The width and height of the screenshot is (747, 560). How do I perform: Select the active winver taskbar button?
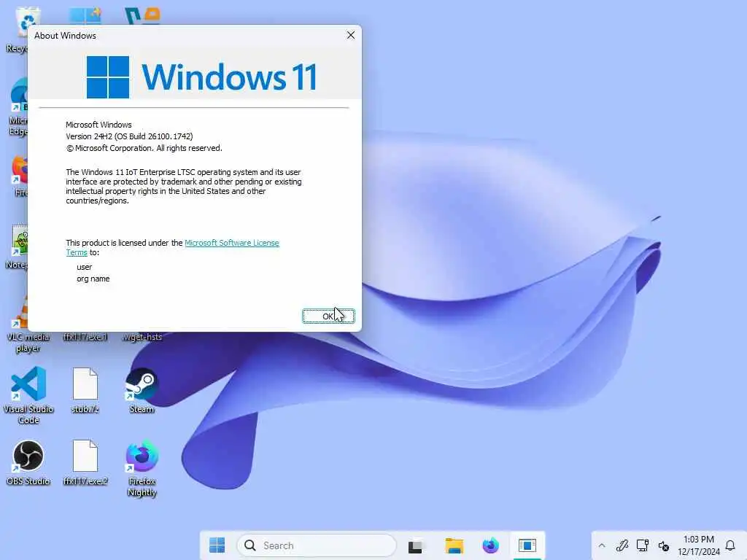click(x=527, y=545)
